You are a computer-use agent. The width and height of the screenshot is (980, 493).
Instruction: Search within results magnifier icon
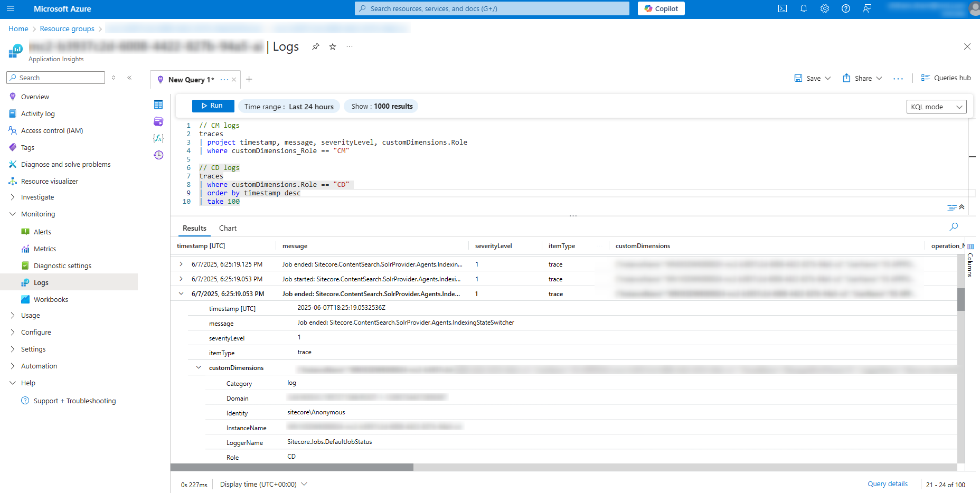954,227
